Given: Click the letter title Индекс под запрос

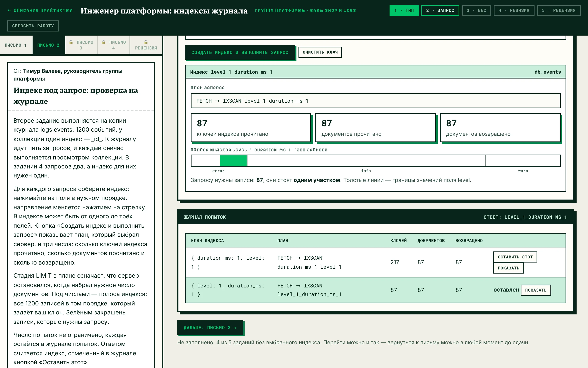Looking at the screenshot, I should coord(76,96).
